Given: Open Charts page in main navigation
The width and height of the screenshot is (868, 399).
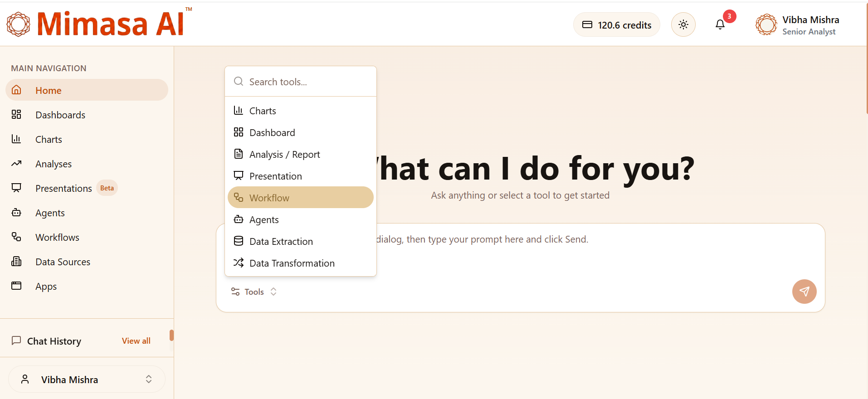Looking at the screenshot, I should click(x=87, y=139).
